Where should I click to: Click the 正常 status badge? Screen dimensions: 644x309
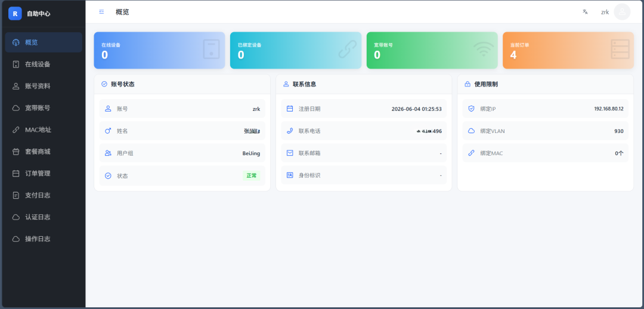(252, 175)
